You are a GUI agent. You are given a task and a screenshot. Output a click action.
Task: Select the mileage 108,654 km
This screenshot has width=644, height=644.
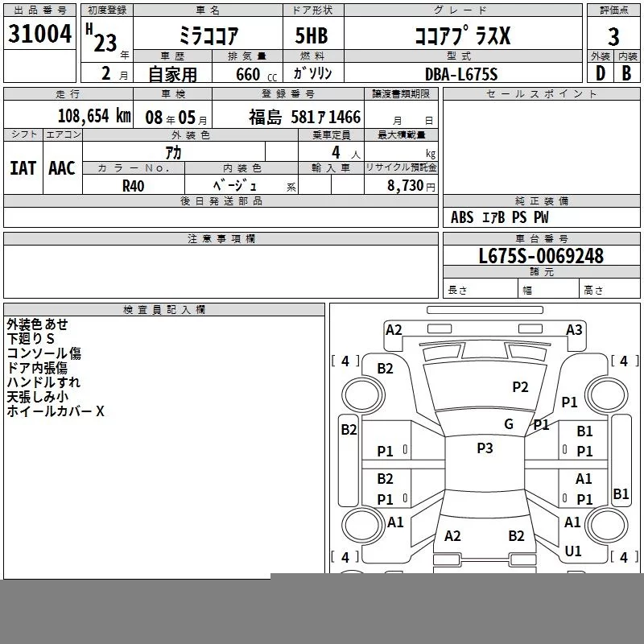coord(94,116)
